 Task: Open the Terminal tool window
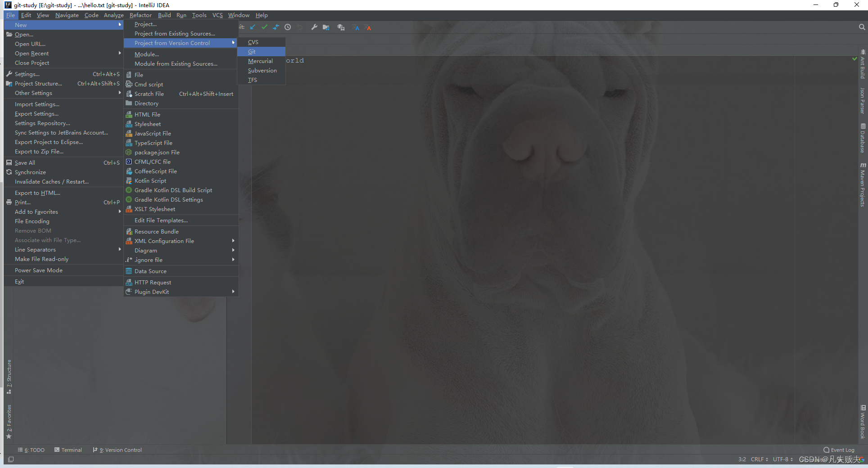68,450
